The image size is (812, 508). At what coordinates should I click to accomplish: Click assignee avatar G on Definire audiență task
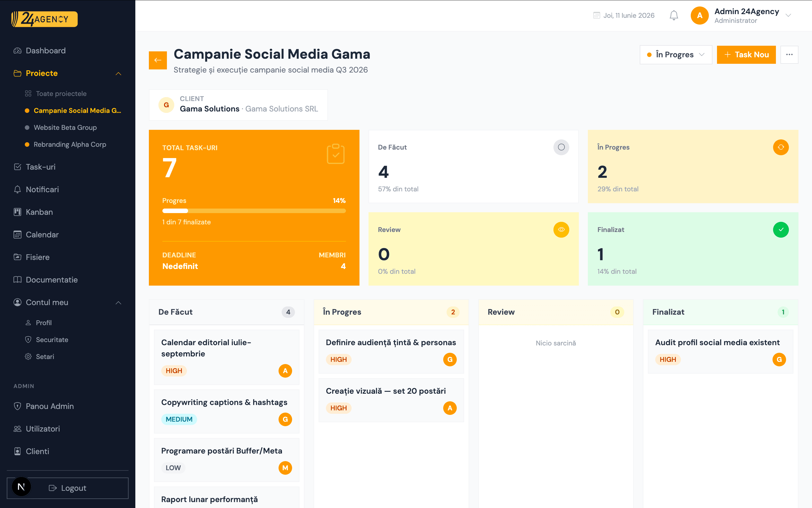coord(450,360)
